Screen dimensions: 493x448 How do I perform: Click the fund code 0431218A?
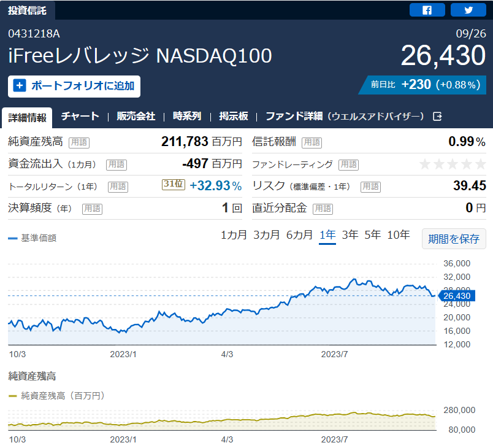[x=34, y=34]
